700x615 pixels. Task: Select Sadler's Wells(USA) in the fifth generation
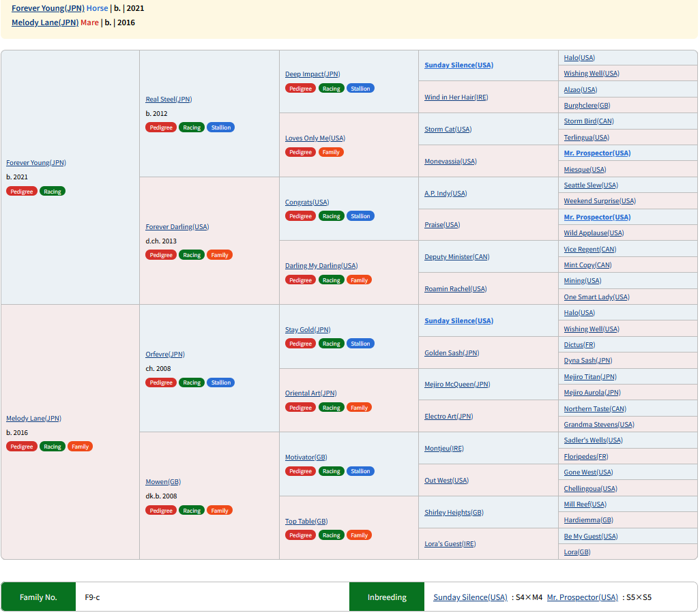pyautogui.click(x=593, y=440)
